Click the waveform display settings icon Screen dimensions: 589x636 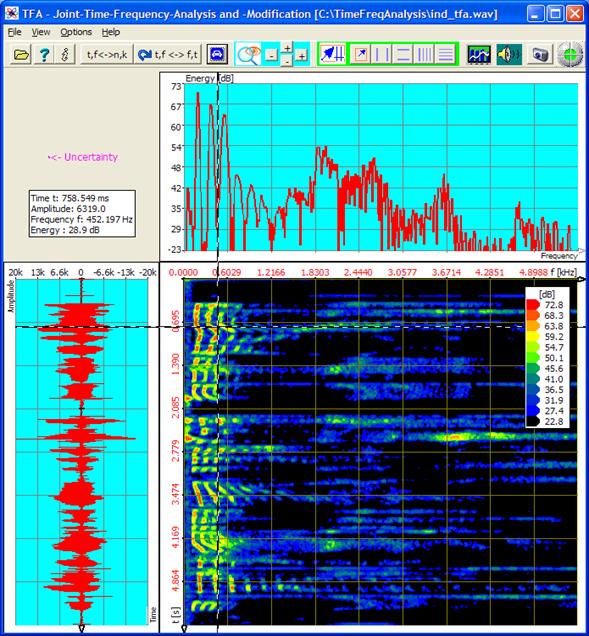[479, 54]
